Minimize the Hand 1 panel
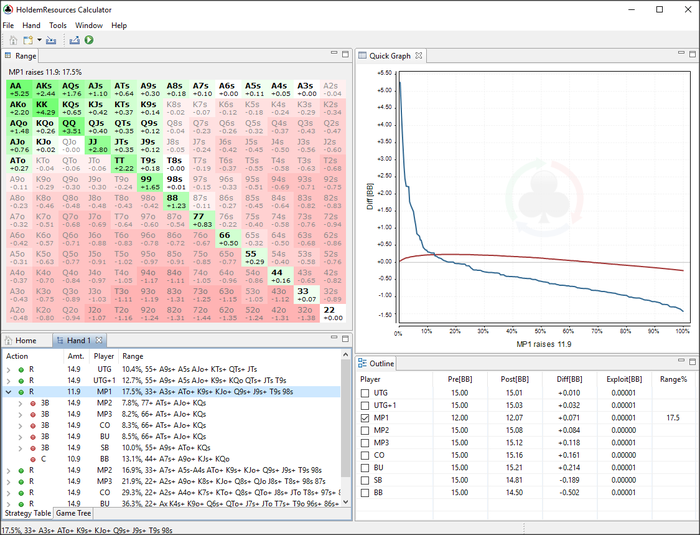Viewport: 700px width, 535px height. tap(334, 338)
